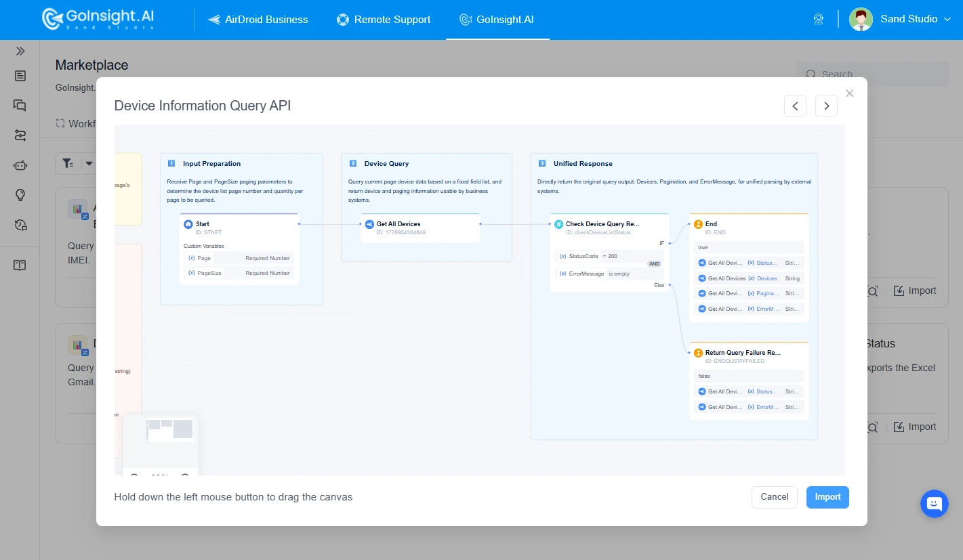Click the Paginat... output row in End node
This screenshot has width=963, height=560.
[x=749, y=293]
